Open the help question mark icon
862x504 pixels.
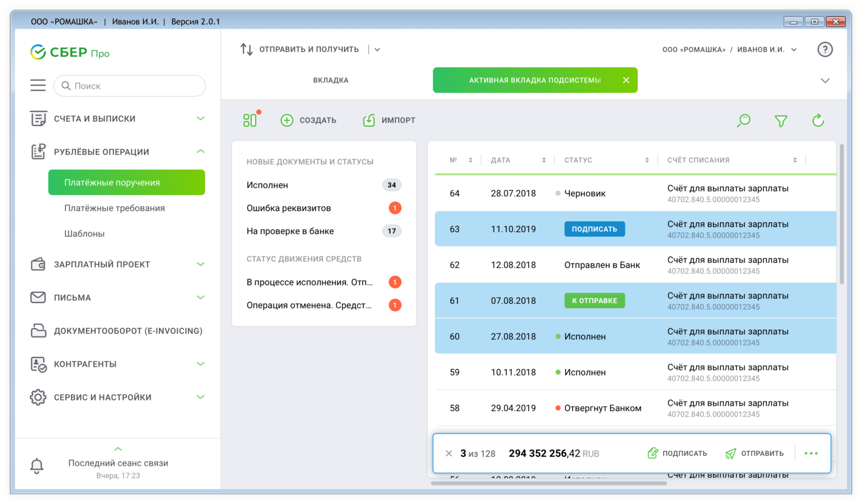click(825, 50)
